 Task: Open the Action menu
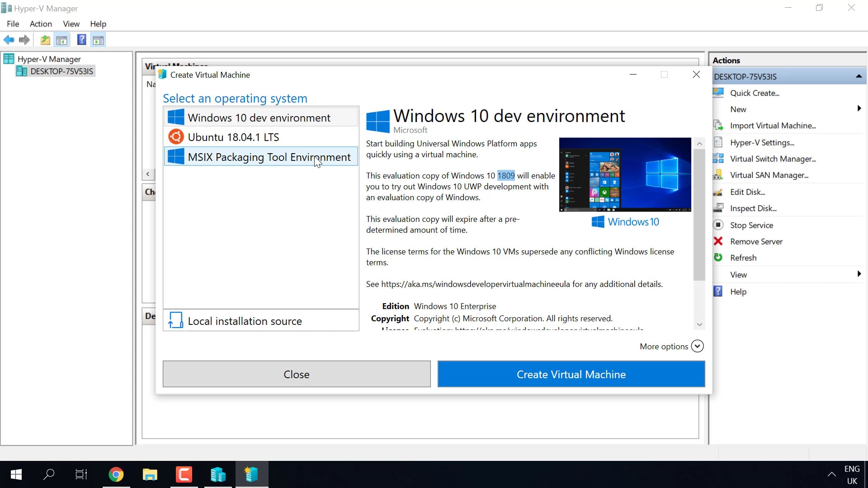pyautogui.click(x=41, y=24)
